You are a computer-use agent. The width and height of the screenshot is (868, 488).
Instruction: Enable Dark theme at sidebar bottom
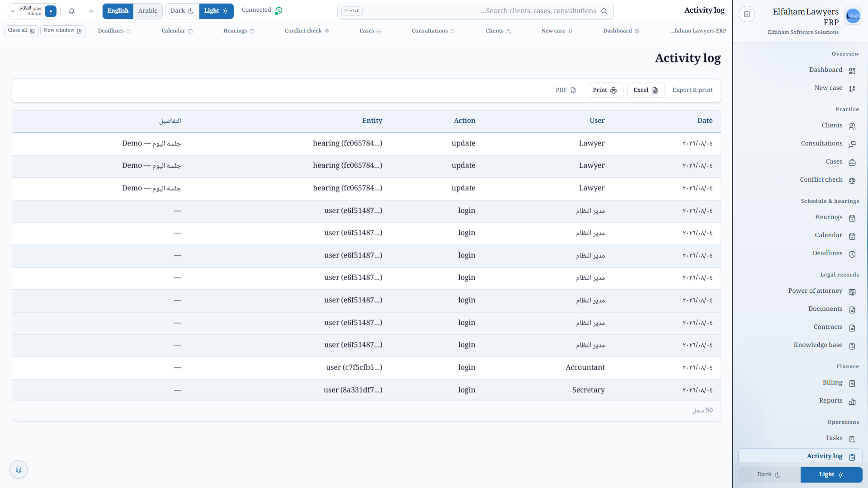[769, 475]
